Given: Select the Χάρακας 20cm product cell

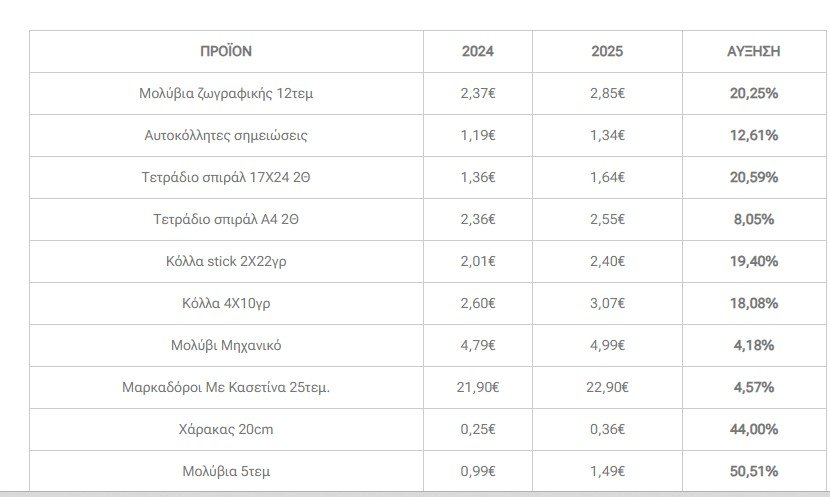Looking at the screenshot, I should coord(226,429).
